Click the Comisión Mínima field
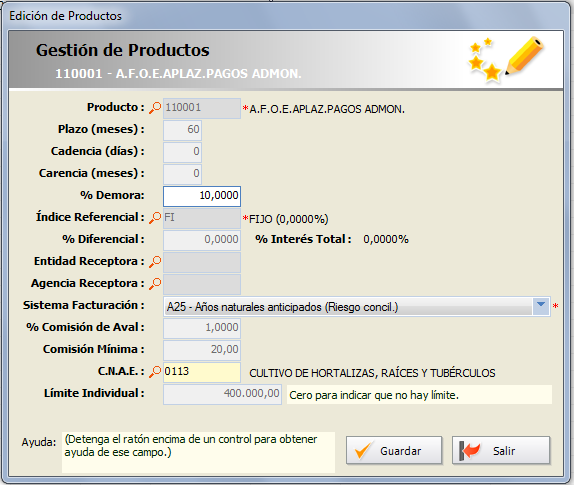 coord(202,350)
